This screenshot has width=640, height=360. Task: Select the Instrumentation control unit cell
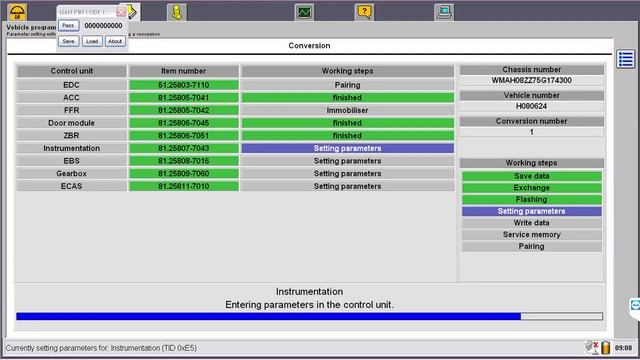pos(71,148)
